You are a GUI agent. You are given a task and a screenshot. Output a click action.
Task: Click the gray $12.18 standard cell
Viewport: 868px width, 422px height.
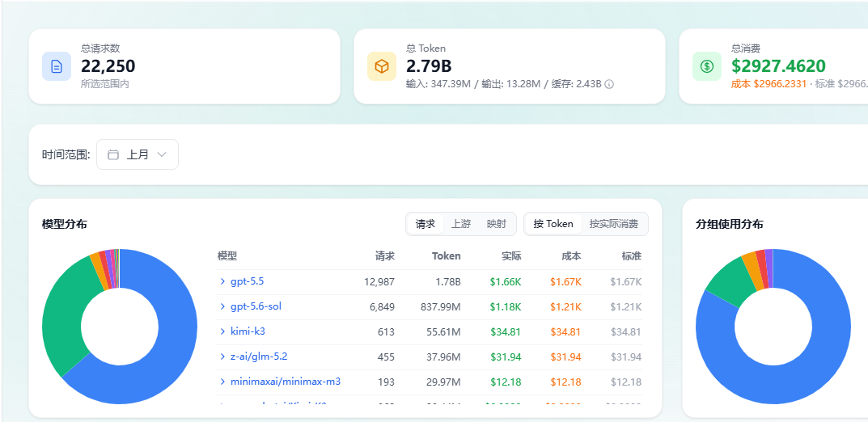(626, 382)
